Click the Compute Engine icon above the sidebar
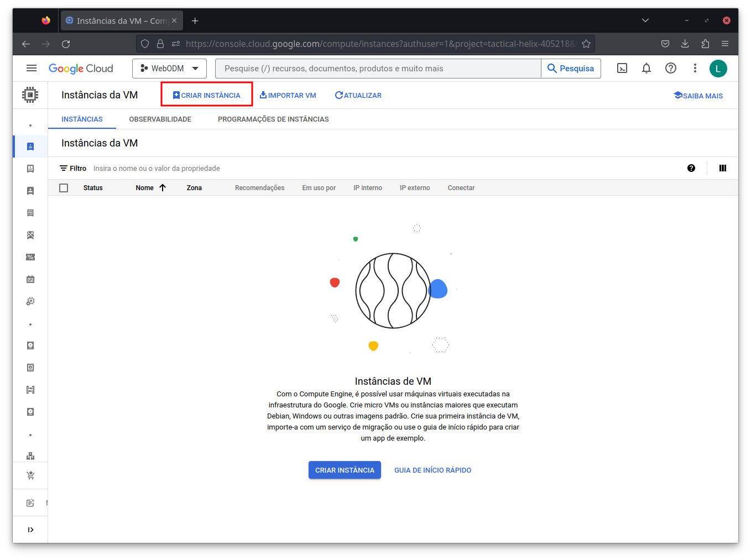Viewport: 751px width, 560px height. [30, 95]
